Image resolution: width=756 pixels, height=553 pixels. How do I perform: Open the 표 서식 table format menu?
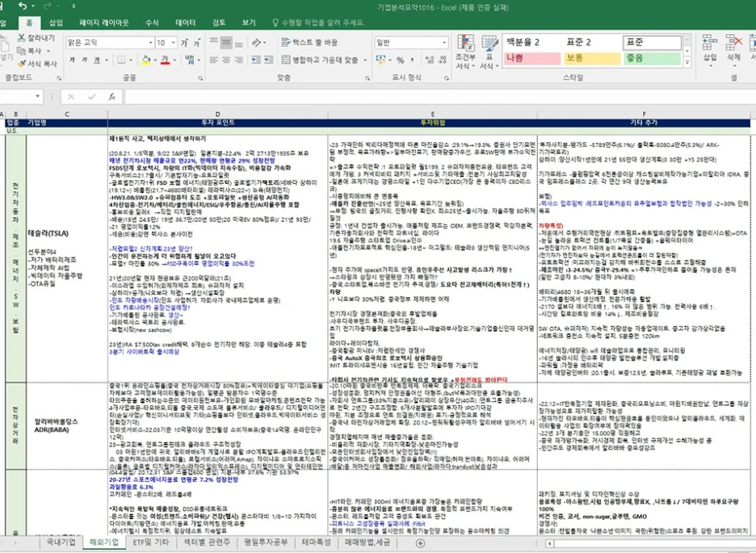click(489, 52)
